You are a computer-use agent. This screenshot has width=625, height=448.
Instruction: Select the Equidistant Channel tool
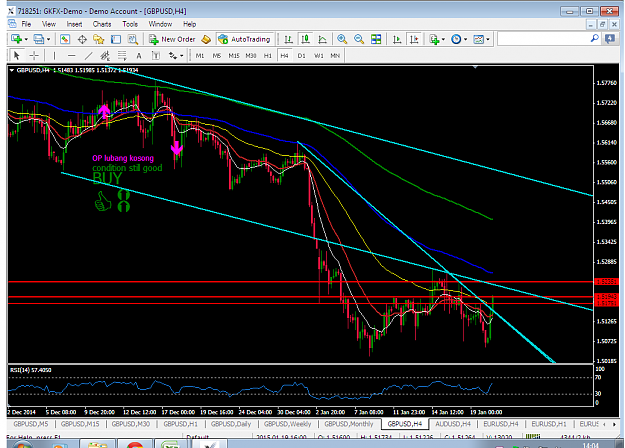[x=105, y=55]
